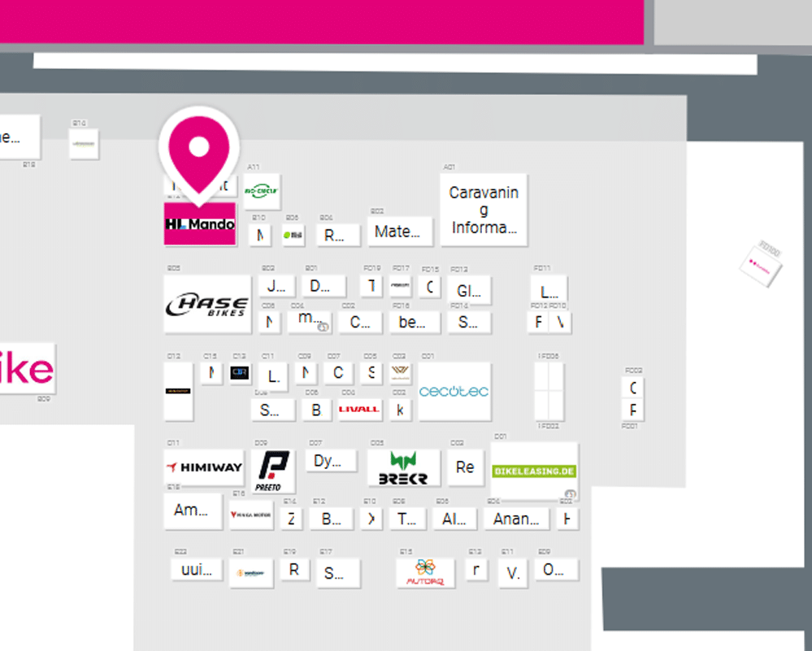This screenshot has width=812, height=651.
Task: Open the cecotec logo booth
Action: pos(454,391)
